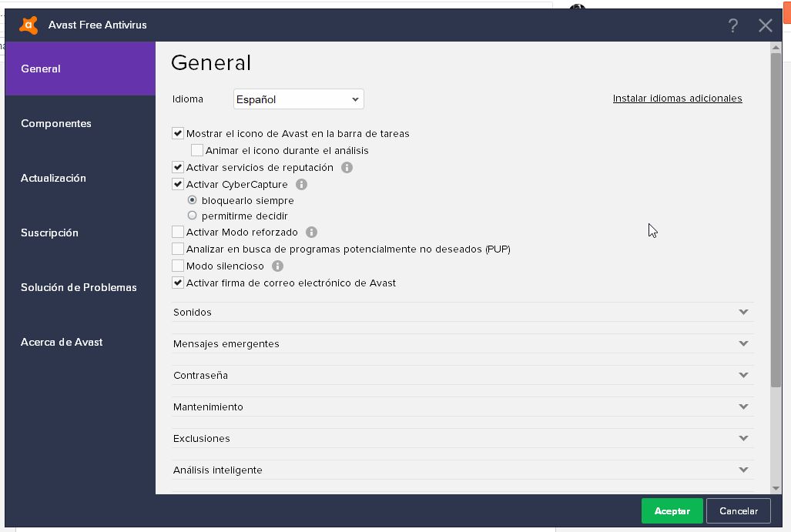Click Instalar idiomas adicionales link
Screen dimensions: 791x532
[677, 99]
